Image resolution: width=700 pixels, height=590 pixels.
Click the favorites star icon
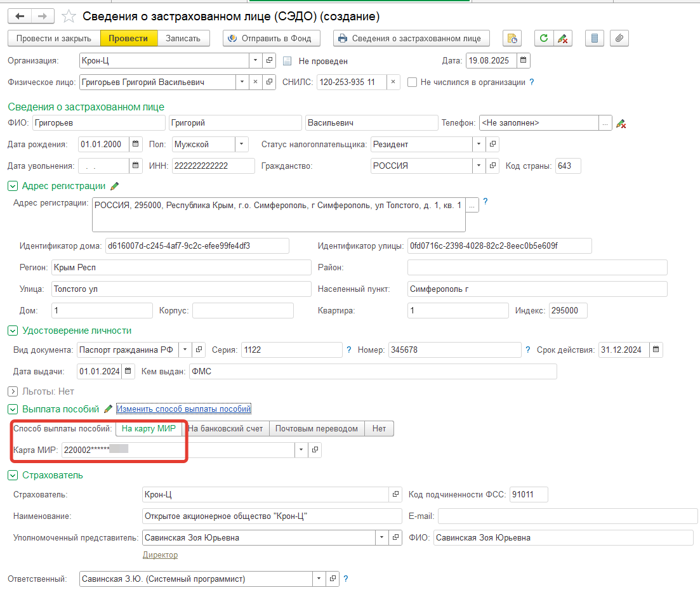70,16
